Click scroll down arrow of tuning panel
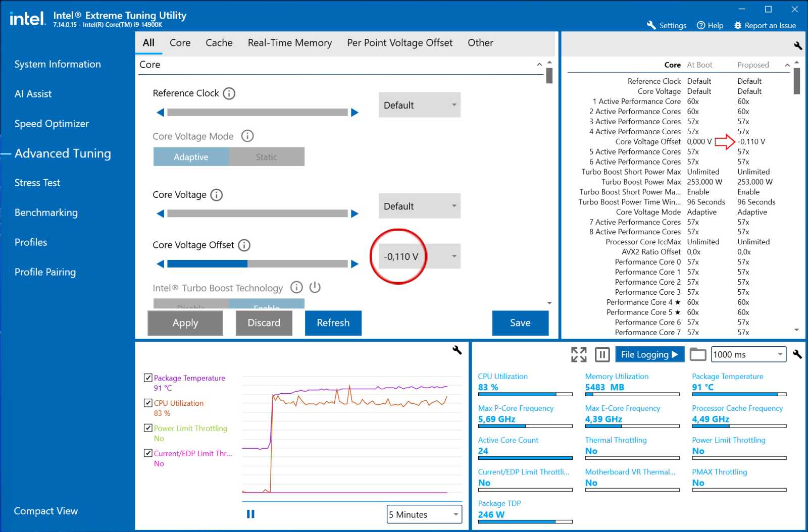The width and height of the screenshot is (808, 532). (x=549, y=303)
